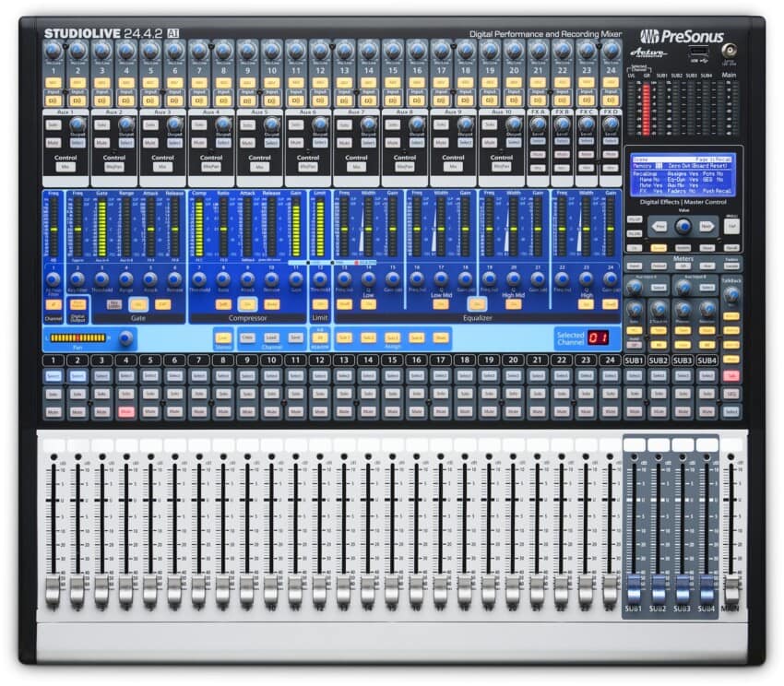Switch Meters to Input view
Viewport: 784px width, 686px height.
click(633, 266)
